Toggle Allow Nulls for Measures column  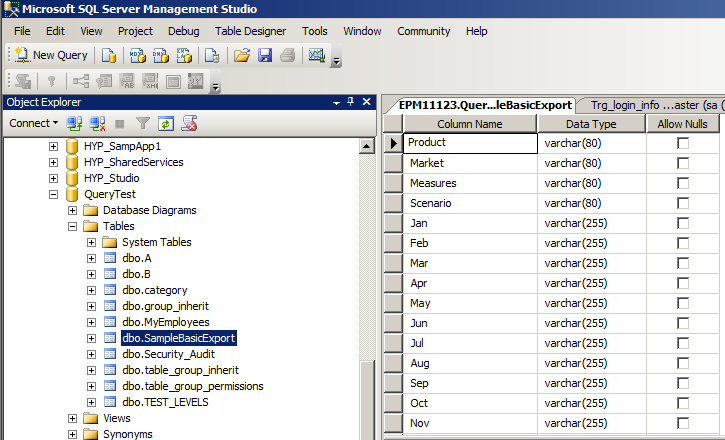tap(682, 183)
